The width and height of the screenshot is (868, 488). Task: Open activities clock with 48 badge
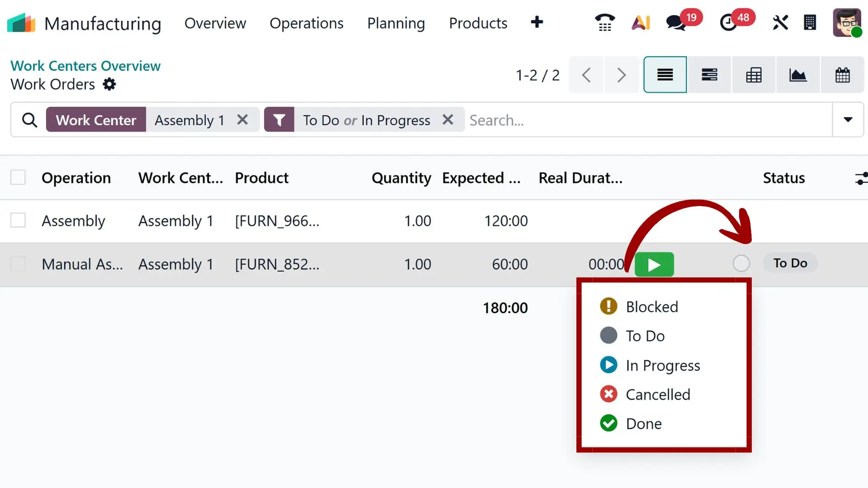pyautogui.click(x=728, y=22)
